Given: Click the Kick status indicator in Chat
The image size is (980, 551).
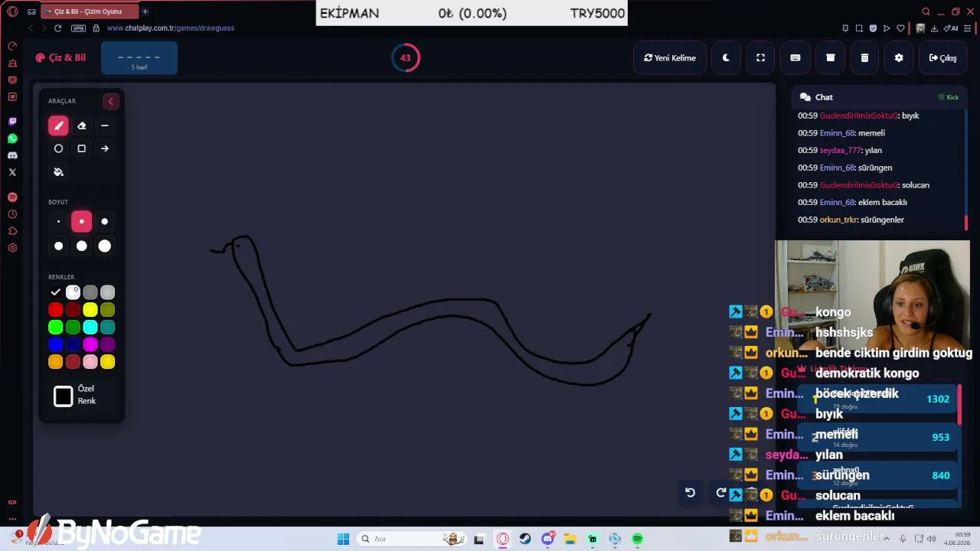Looking at the screenshot, I should [949, 97].
